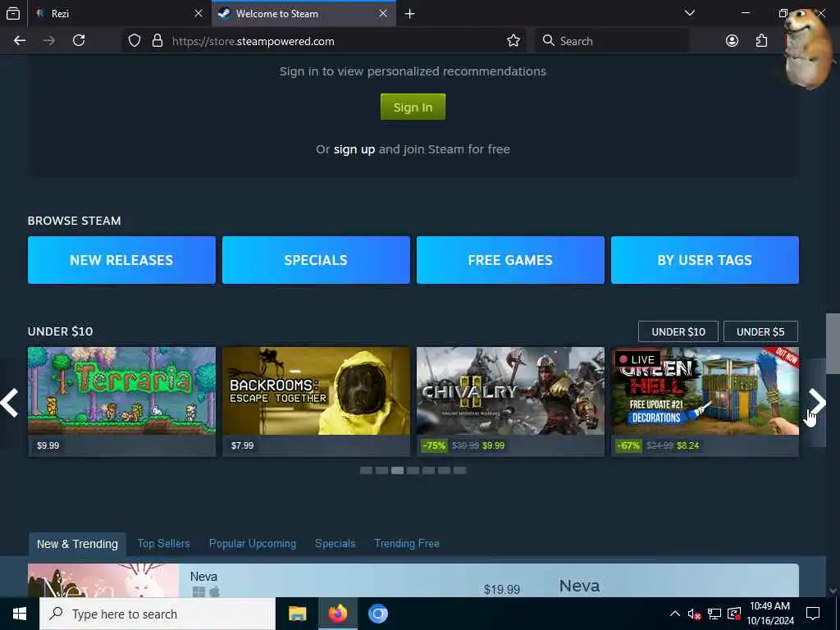This screenshot has width=840, height=630.
Task: Click the Green Hell $8.24 price
Action: (x=688, y=445)
